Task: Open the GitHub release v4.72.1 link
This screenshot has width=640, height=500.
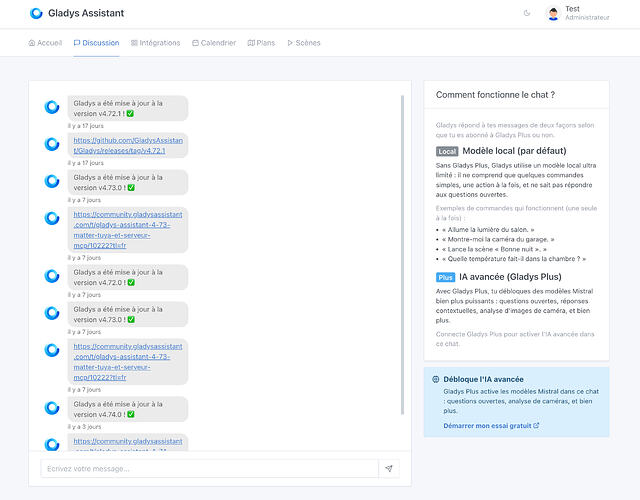Action: coord(128,145)
